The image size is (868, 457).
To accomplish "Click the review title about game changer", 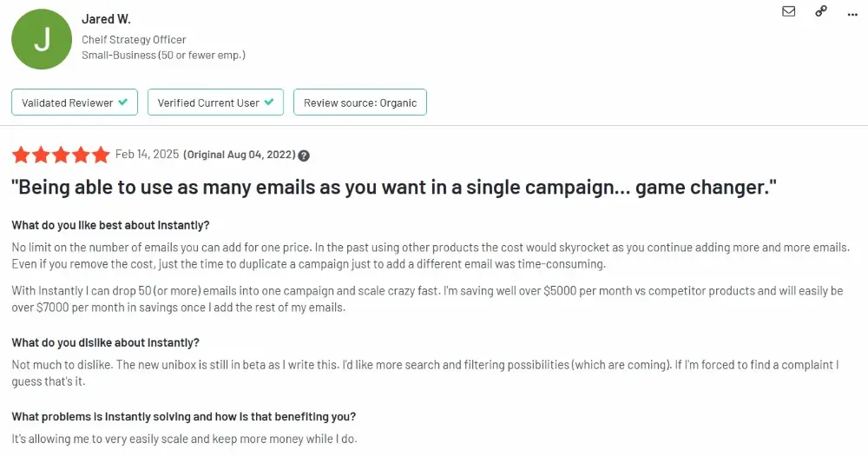I will 393,188.
